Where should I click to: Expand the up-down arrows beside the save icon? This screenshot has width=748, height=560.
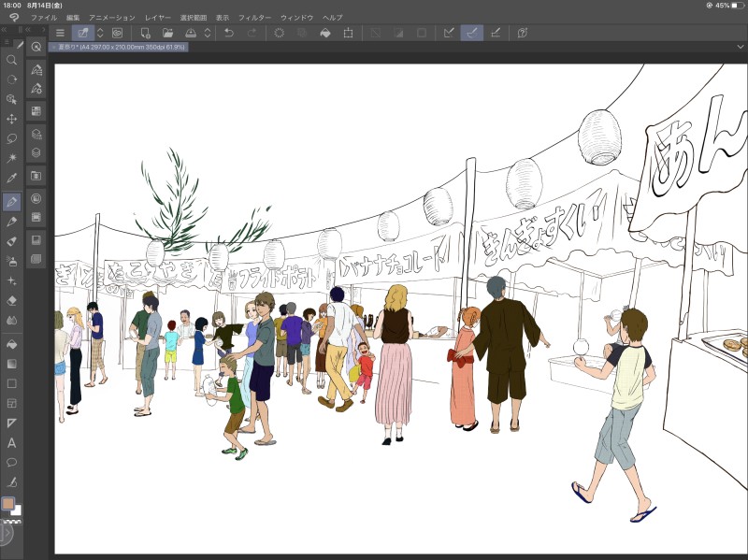pos(207,33)
